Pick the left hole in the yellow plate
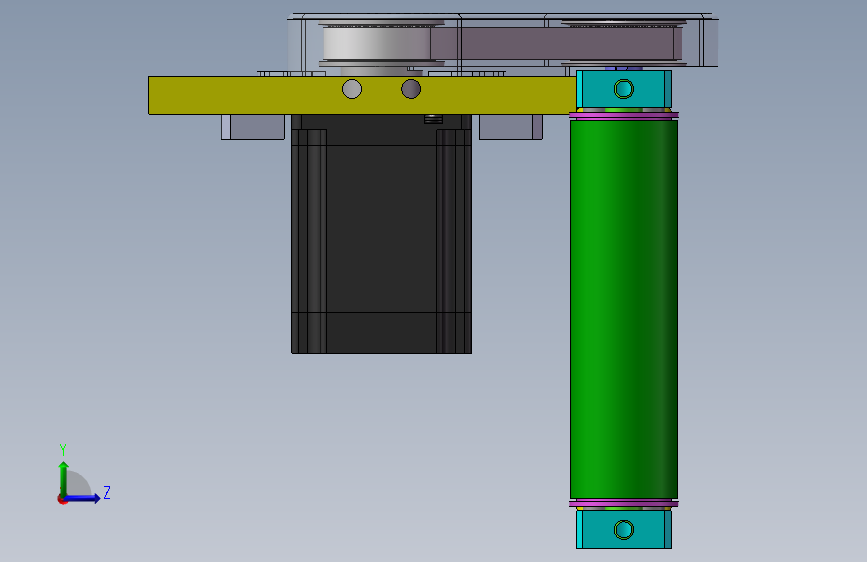The image size is (867, 562). click(x=352, y=89)
